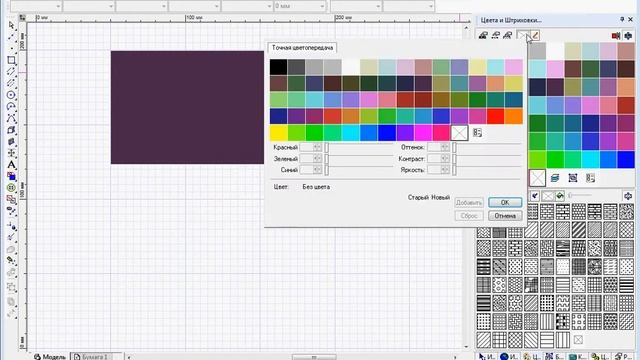Select the text tool labeled A
Viewport: 640px width, 360px height.
pyautogui.click(x=11, y=165)
